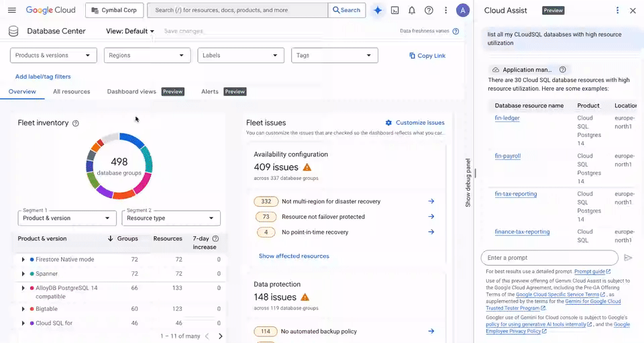This screenshot has height=343, width=644.
Task: Expand the Bigtable row
Action: 23,309
